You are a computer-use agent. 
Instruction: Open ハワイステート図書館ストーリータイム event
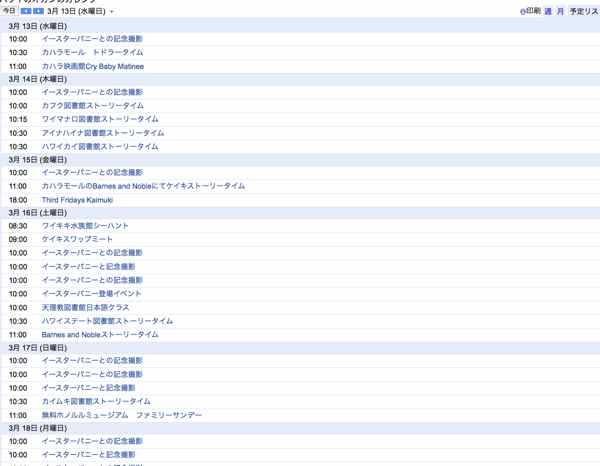[107, 321]
